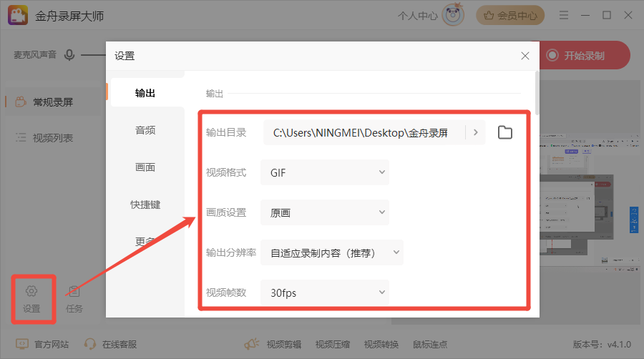Open the folder browse icon for 输出目录
Screen dimensions: 644x359
click(x=504, y=132)
